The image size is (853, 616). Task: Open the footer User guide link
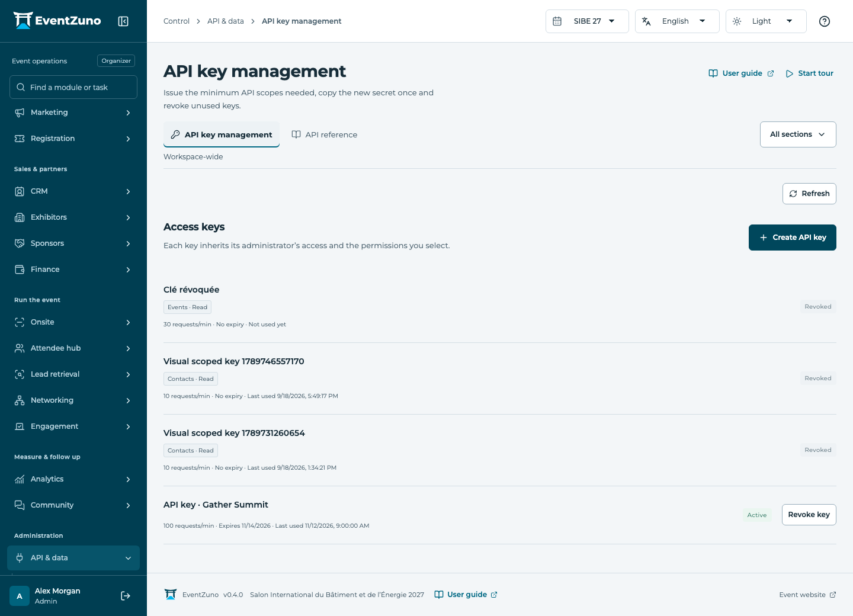pyautogui.click(x=466, y=595)
